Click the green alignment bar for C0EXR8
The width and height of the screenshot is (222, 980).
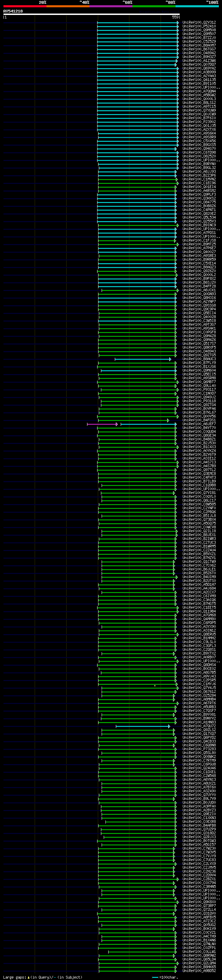pyautogui.click(x=140, y=822)
